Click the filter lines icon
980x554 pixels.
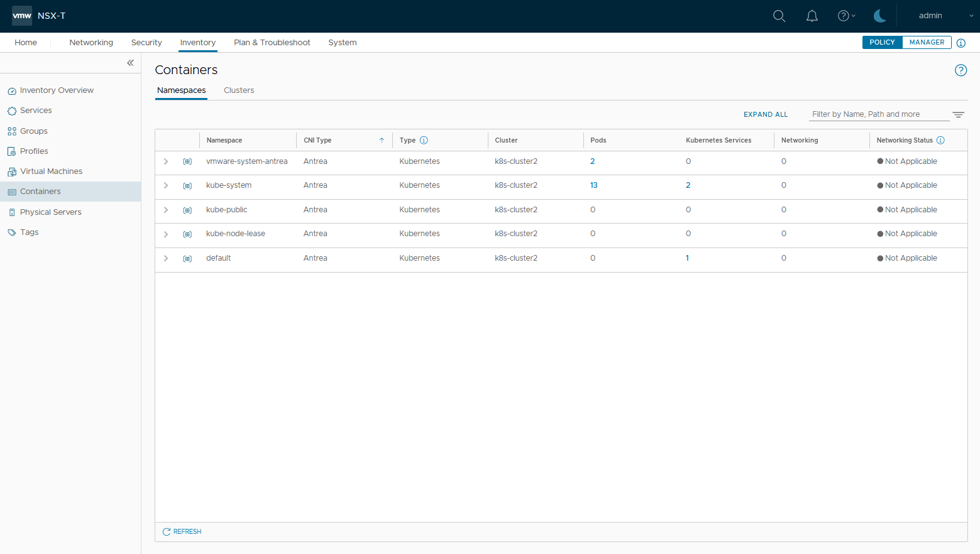point(958,114)
